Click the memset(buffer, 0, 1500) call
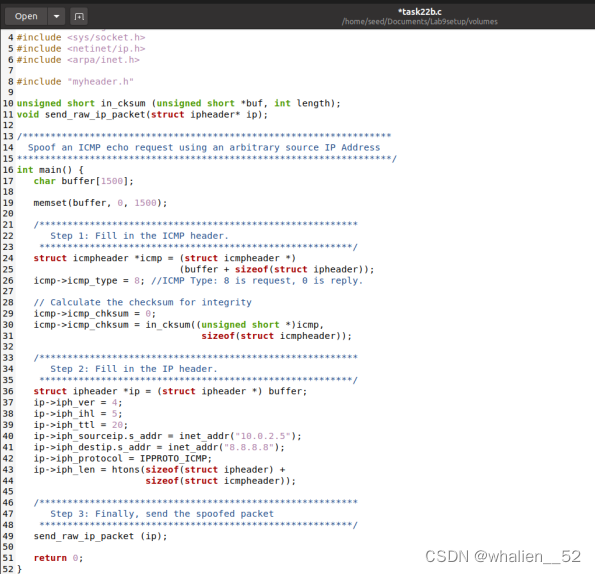 [100, 203]
